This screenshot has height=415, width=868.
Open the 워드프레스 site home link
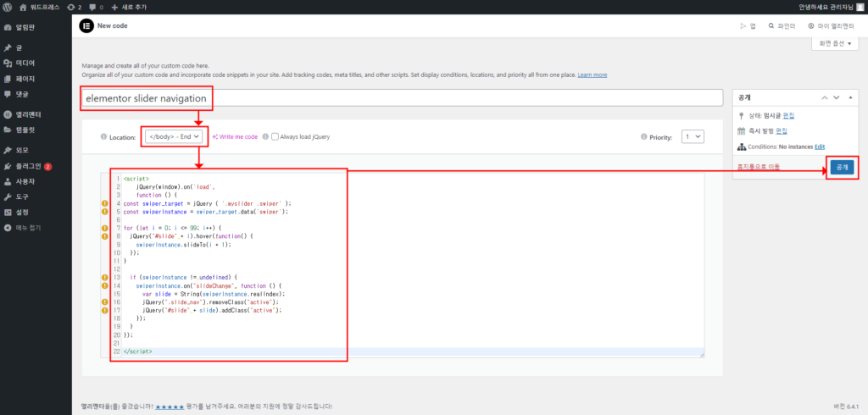point(39,7)
